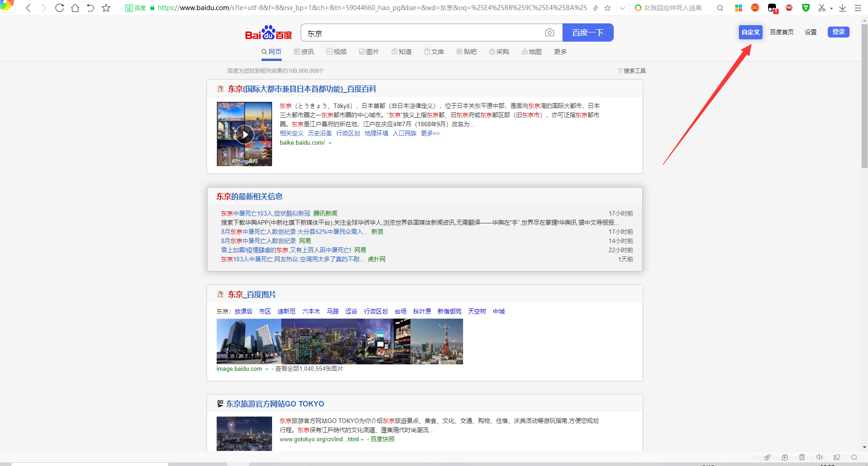Open 图片 (image) search tab
The height and width of the screenshot is (466, 868).
[x=369, y=52]
